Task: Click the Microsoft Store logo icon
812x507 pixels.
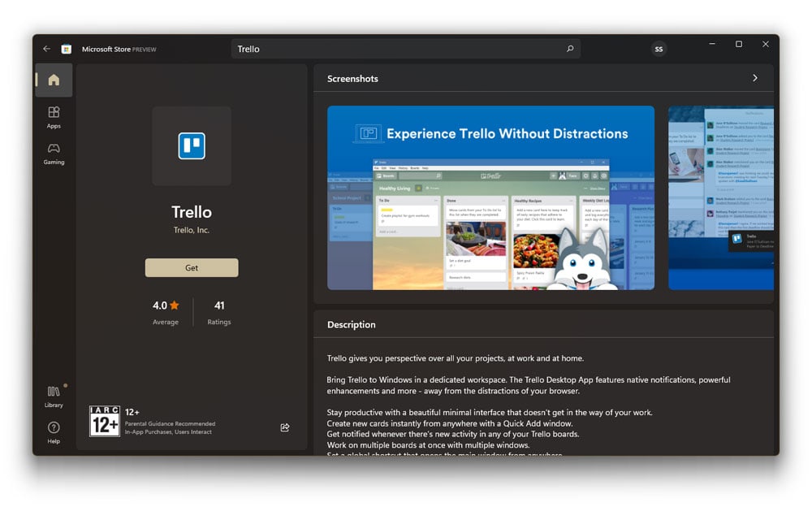Action: click(67, 49)
